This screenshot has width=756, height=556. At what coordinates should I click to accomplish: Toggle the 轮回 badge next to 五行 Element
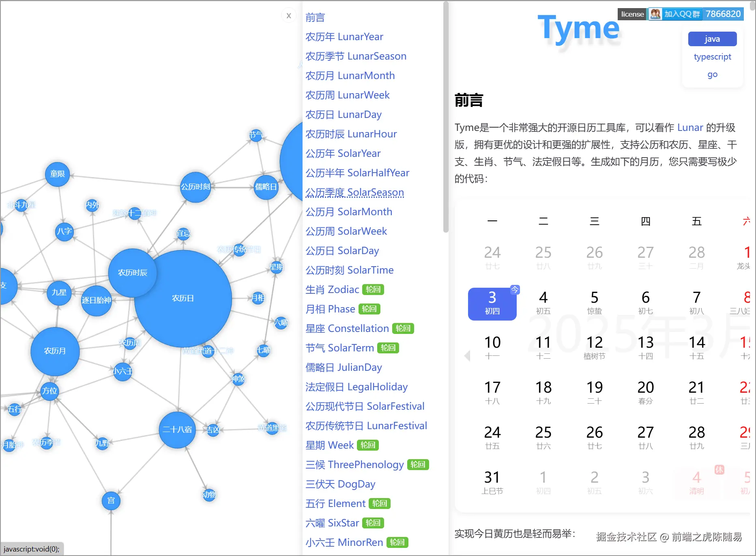pyautogui.click(x=380, y=503)
